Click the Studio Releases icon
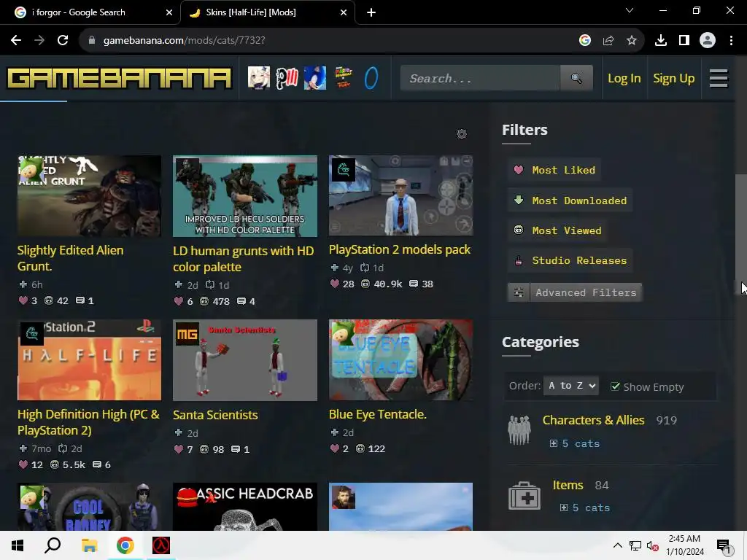The width and height of the screenshot is (747, 560). tap(519, 260)
